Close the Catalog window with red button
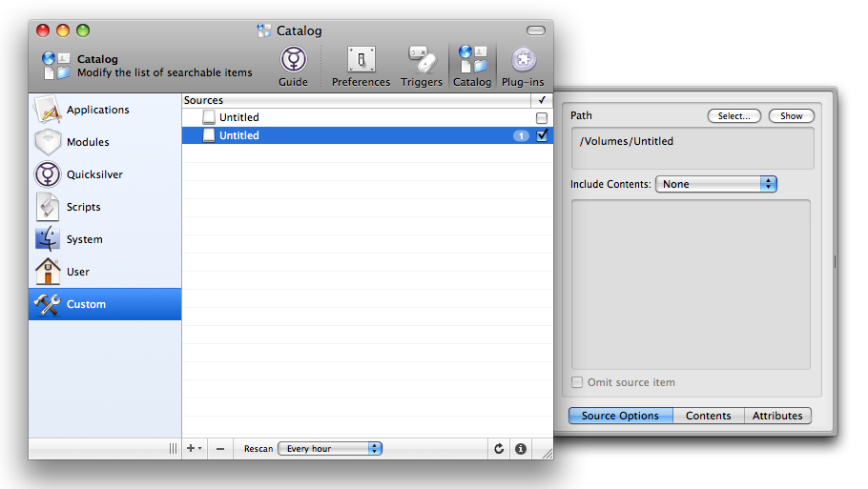 point(43,31)
